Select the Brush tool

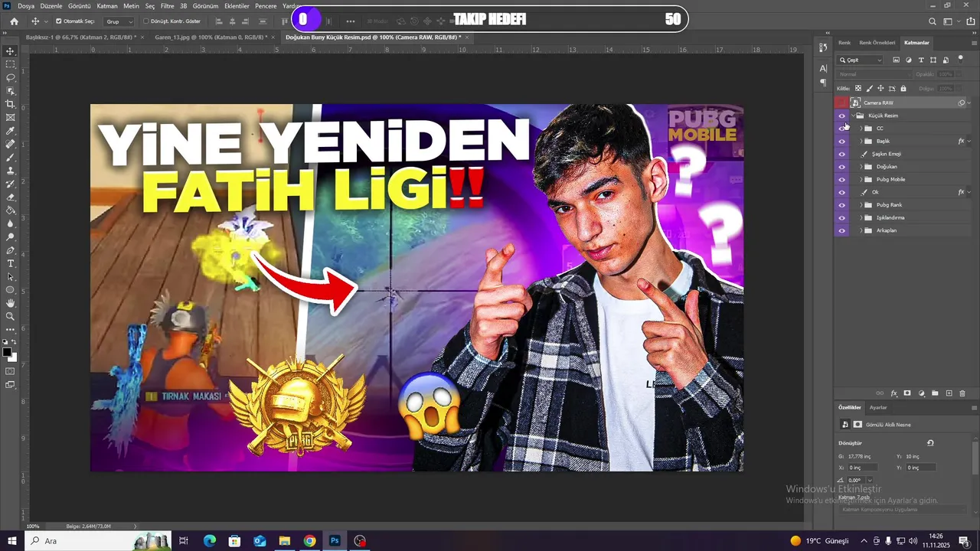[10, 157]
